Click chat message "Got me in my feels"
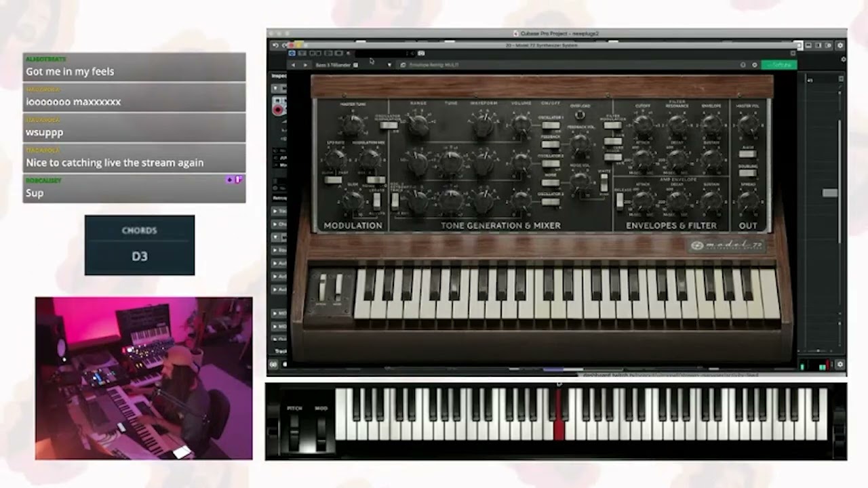Screen dimensions: 868x488 [70, 71]
